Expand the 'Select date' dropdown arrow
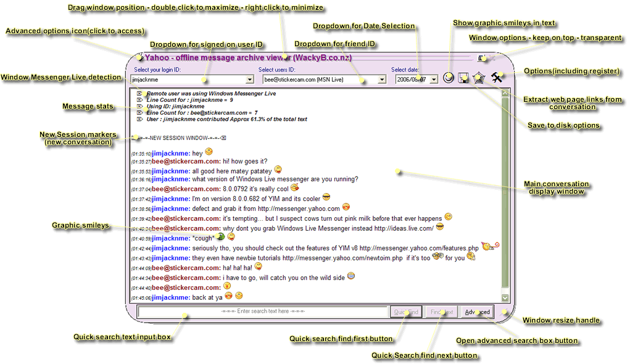Viewport: 627px width, 364px height. coord(434,80)
